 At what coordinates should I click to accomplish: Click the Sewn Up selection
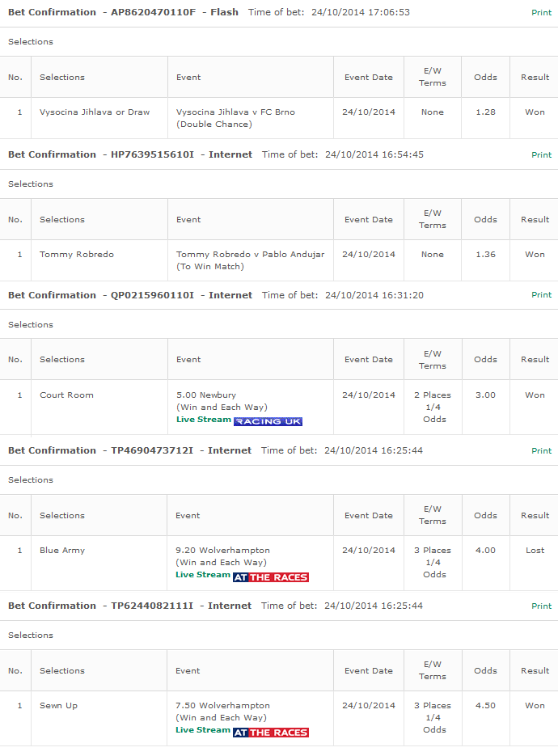point(58,705)
